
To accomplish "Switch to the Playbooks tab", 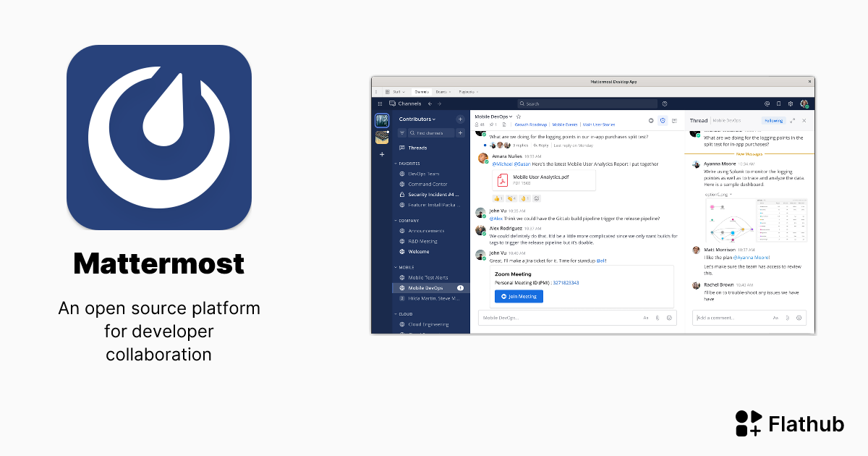I will click(466, 92).
